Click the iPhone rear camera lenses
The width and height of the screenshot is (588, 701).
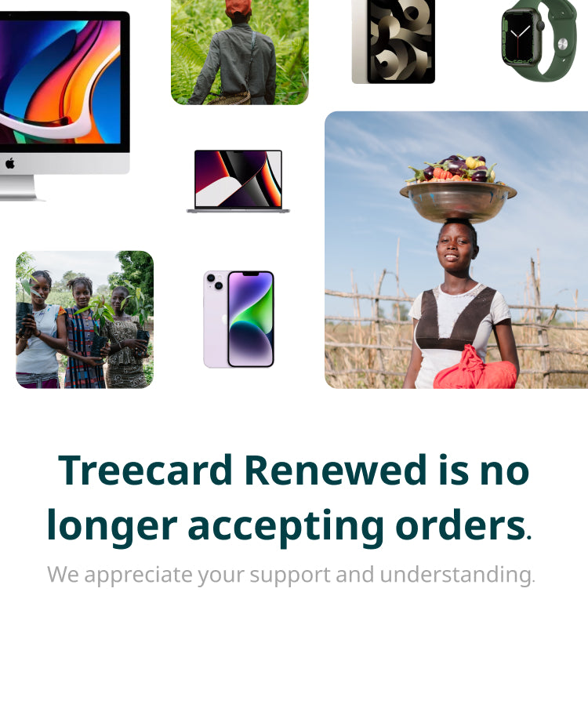point(215,282)
